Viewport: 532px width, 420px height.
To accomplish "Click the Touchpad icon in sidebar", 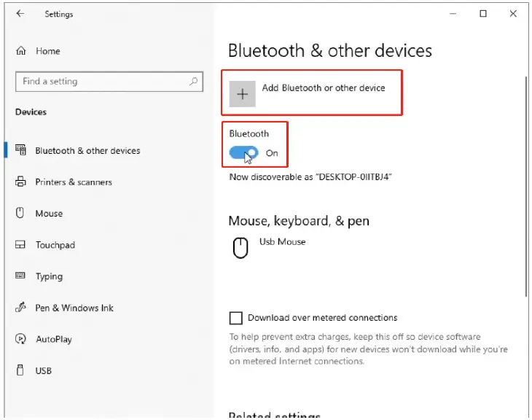I will tap(20, 245).
